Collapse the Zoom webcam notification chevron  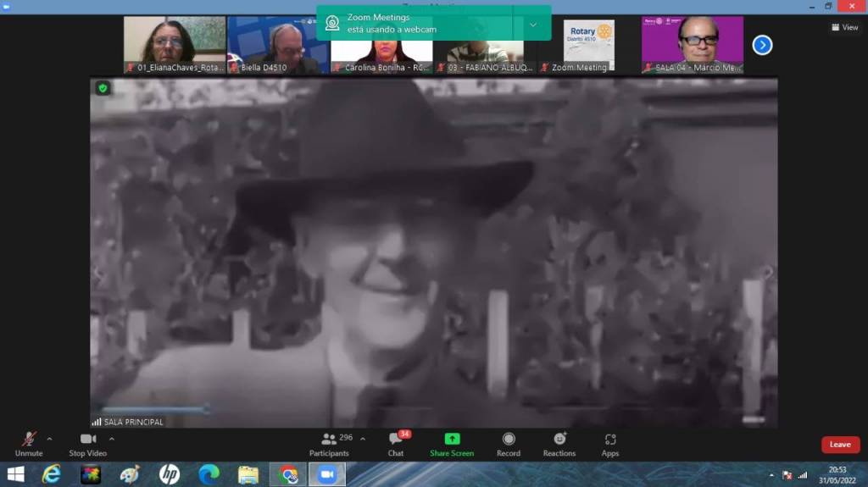tap(533, 25)
